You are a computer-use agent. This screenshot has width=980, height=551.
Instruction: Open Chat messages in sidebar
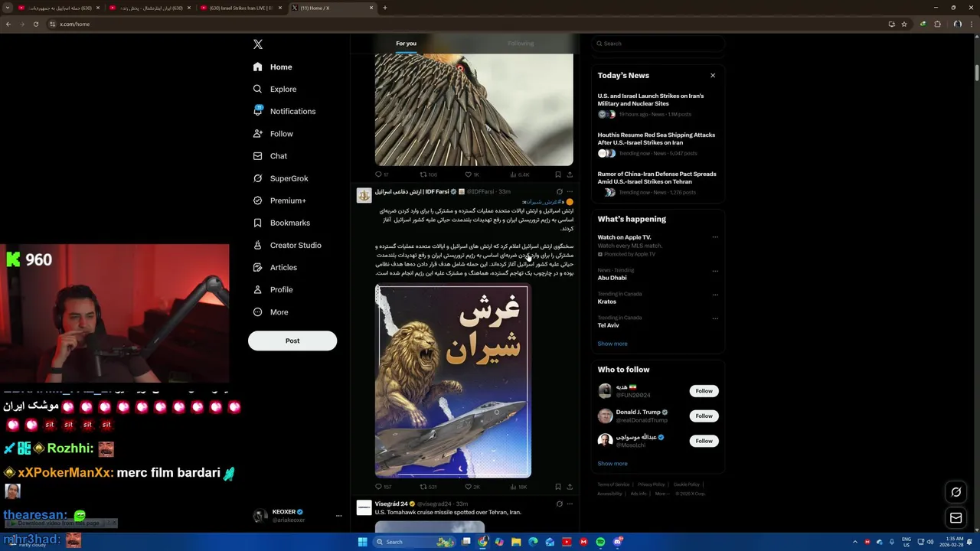(x=269, y=156)
